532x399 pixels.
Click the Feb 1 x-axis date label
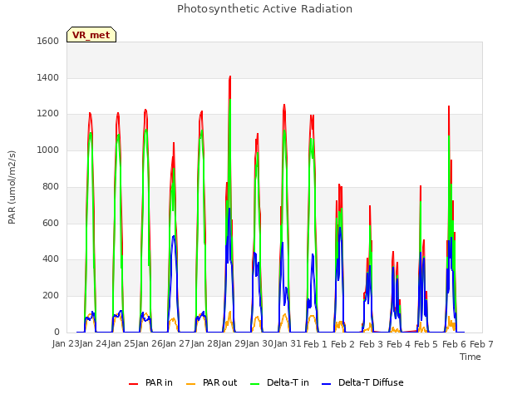[x=315, y=344]
